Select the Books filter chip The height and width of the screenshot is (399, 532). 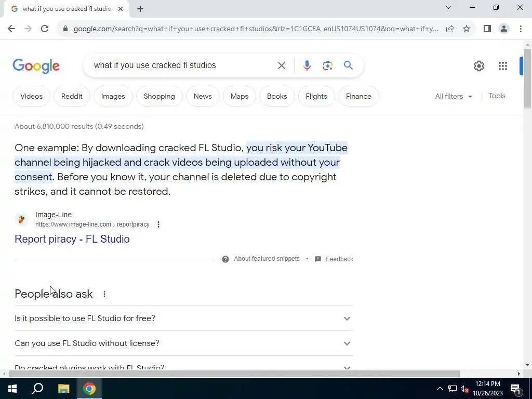277,96
